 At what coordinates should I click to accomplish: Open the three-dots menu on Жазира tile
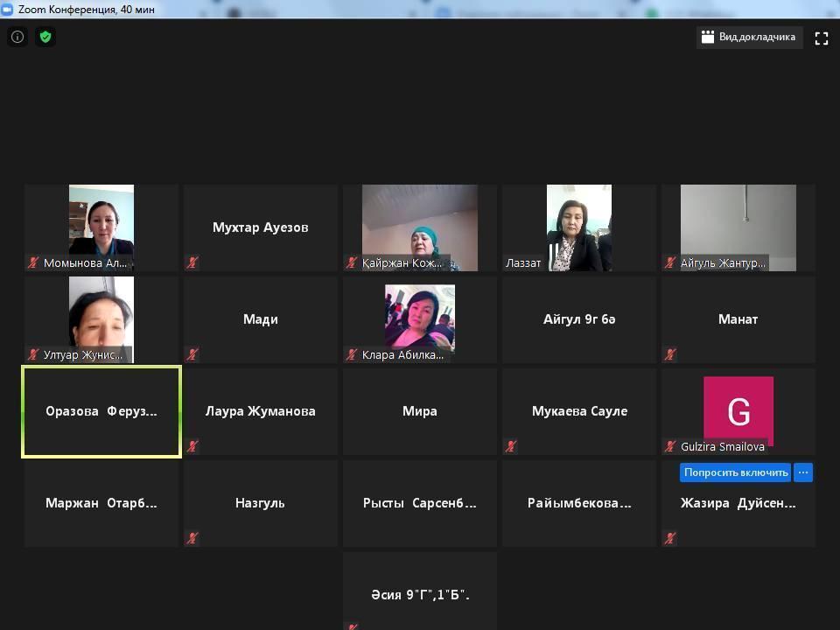[803, 472]
